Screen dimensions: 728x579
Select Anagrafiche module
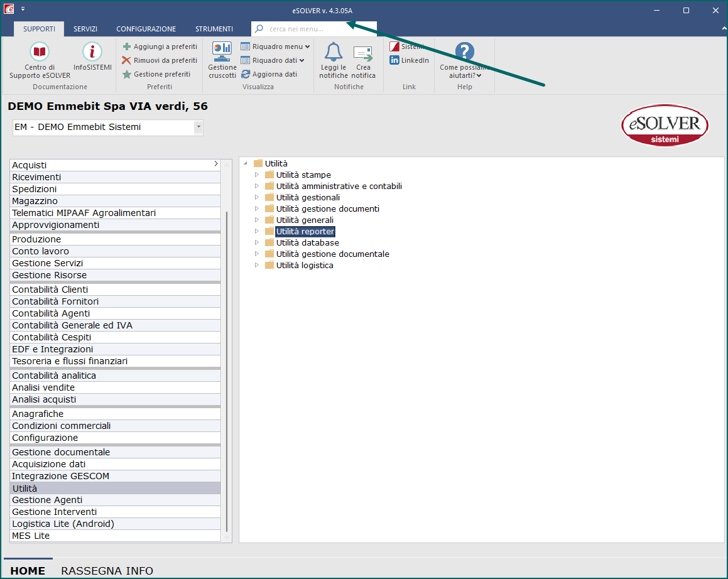(x=115, y=414)
